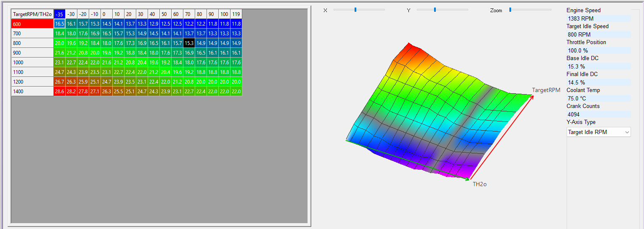
Task: Select cell 27.8 in the 1400 row
Action: 83,91
